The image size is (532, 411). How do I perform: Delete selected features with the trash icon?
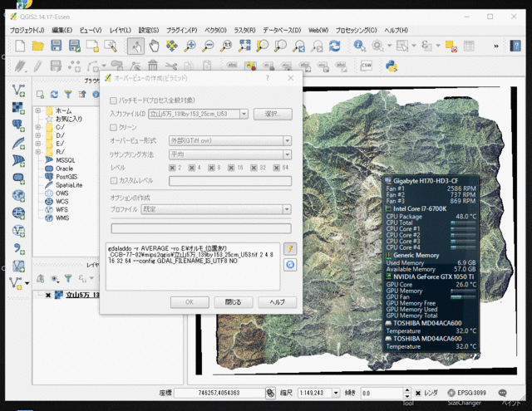pyautogui.click(x=153, y=66)
